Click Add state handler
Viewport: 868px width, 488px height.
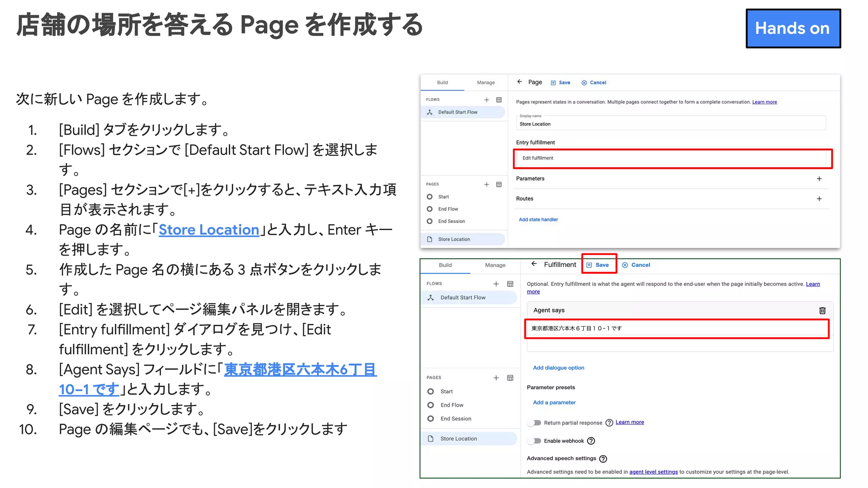[538, 219]
